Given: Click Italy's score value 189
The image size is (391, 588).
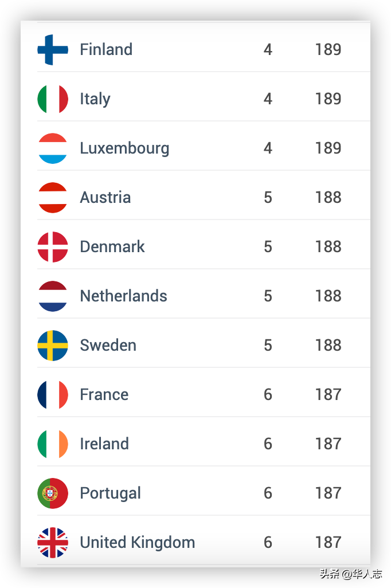Looking at the screenshot, I should (329, 99).
